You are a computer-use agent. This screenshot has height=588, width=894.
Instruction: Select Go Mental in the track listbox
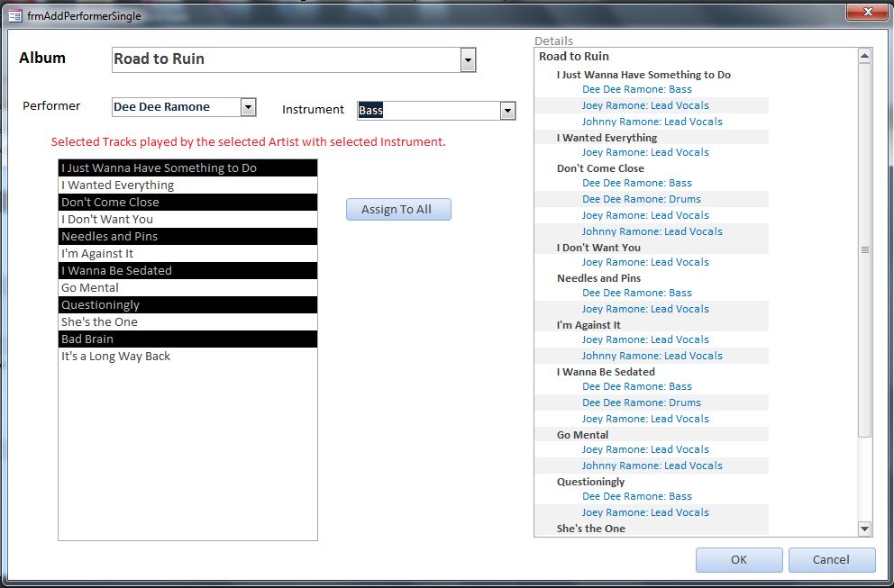pos(187,288)
